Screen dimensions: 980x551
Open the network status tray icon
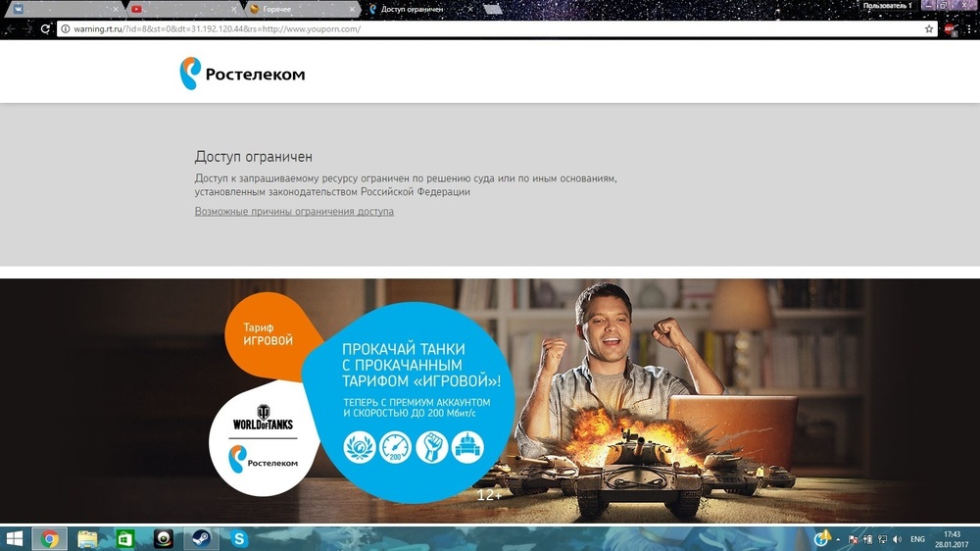(x=882, y=539)
